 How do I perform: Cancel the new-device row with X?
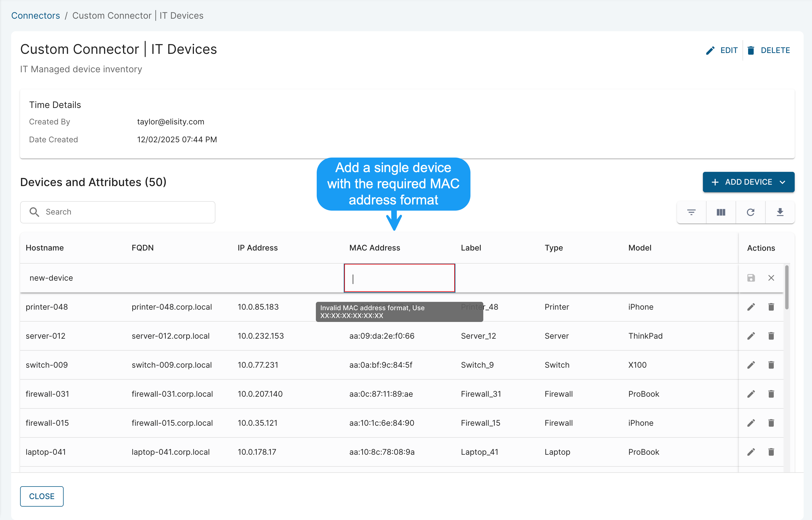click(x=771, y=278)
